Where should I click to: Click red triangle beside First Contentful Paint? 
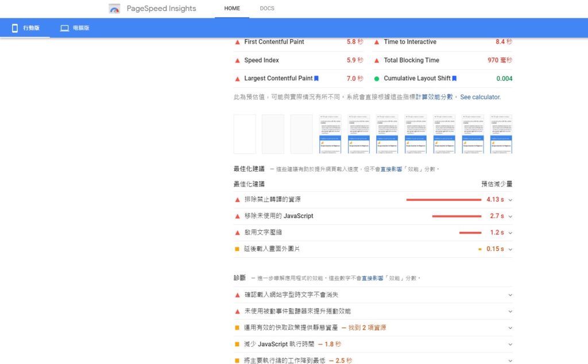pyautogui.click(x=238, y=42)
